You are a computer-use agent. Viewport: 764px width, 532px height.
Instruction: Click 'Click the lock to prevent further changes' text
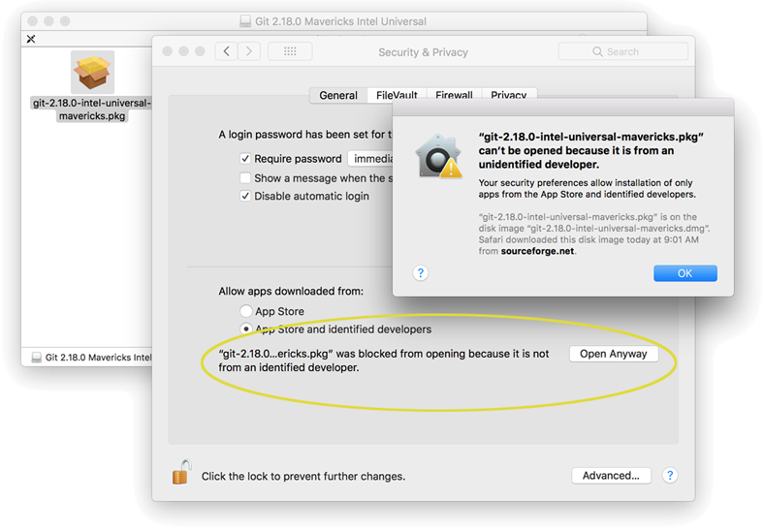[x=303, y=476]
